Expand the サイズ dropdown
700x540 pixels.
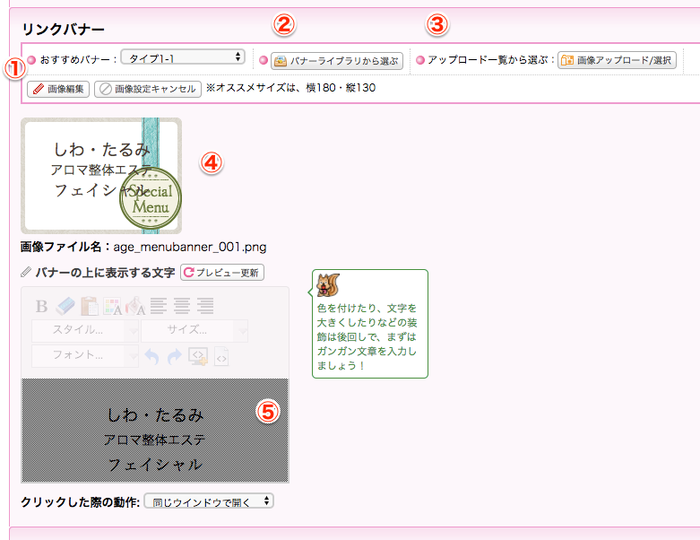(x=195, y=331)
